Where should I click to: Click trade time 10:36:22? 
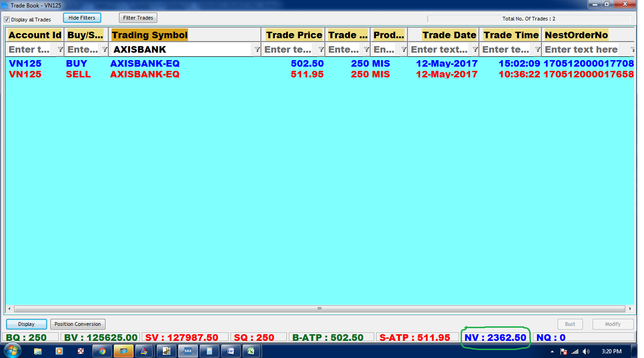coord(519,74)
